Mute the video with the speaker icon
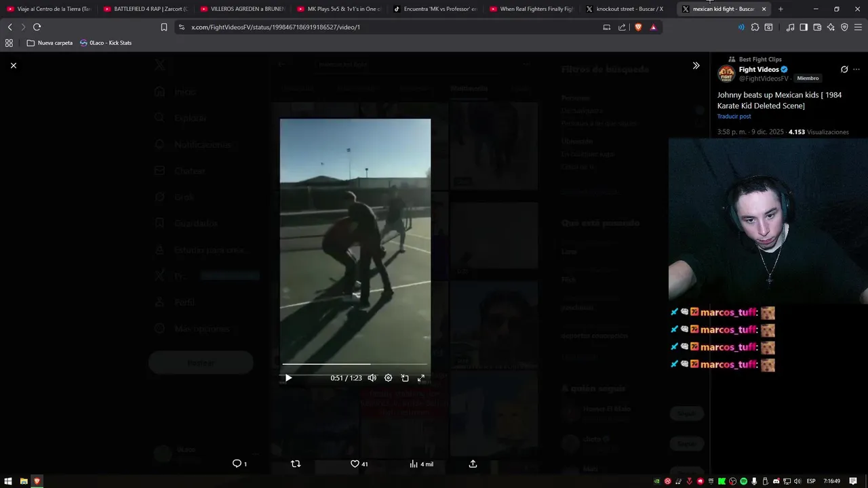This screenshot has width=868, height=488. 372,378
